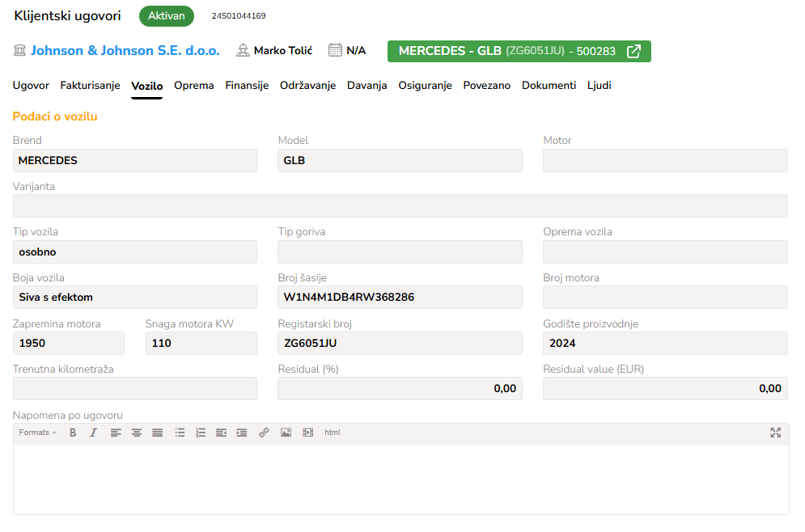
Task: Focus the Trenutna kilometraža field
Action: pyautogui.click(x=135, y=388)
